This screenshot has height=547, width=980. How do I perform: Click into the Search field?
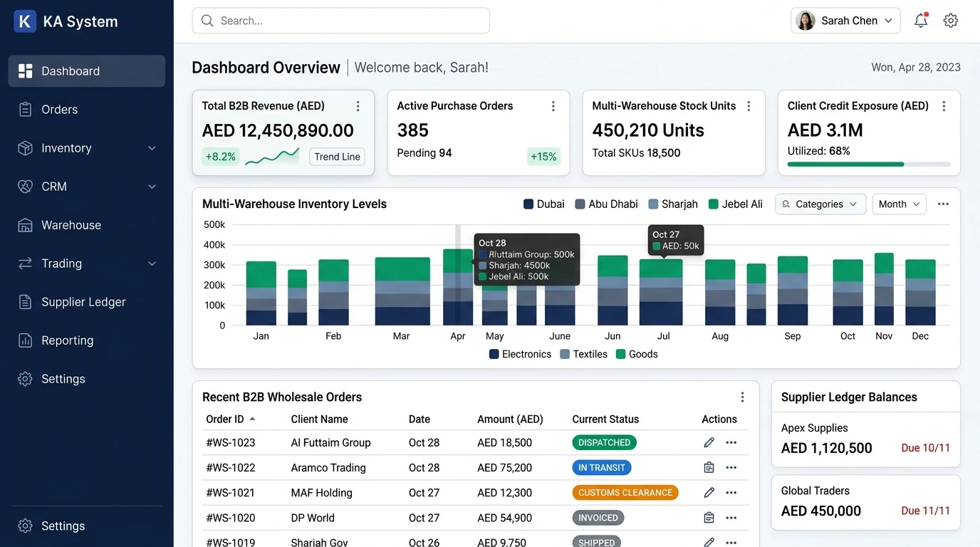pos(340,21)
